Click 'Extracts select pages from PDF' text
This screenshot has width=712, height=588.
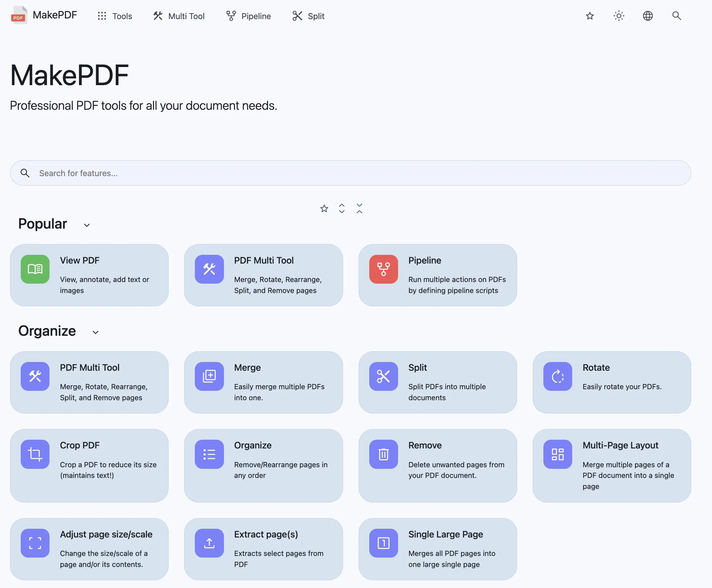click(279, 559)
